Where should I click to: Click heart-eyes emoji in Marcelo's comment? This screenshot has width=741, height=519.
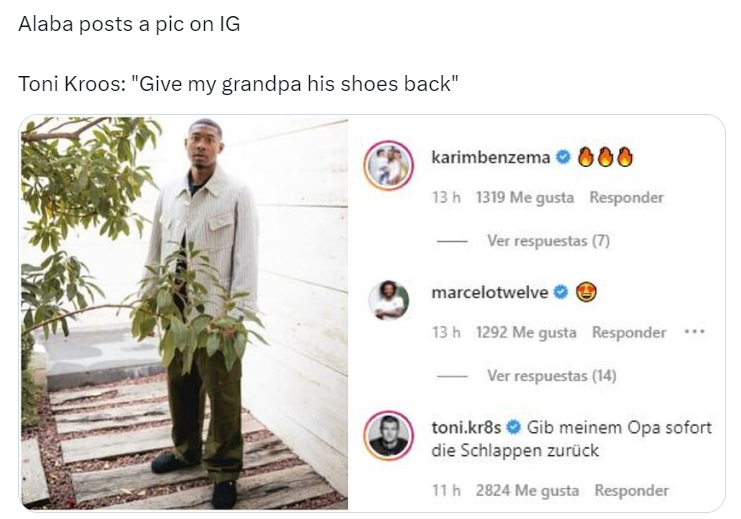point(586,292)
